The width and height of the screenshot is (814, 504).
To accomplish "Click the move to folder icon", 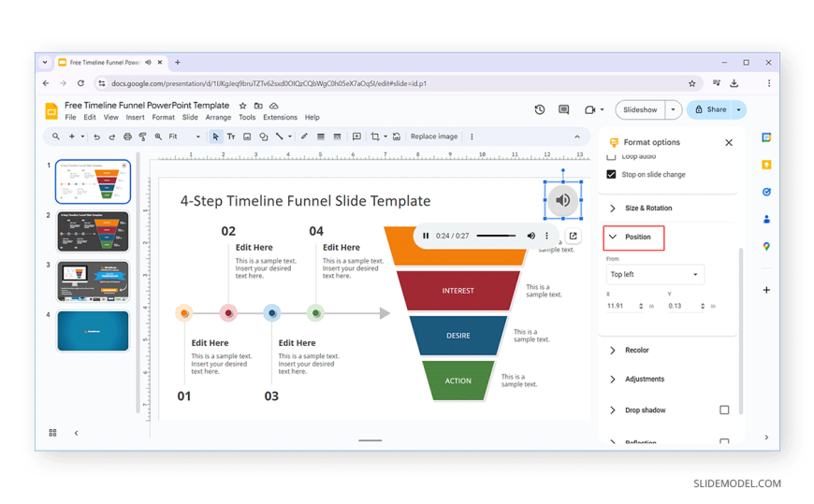I will [x=258, y=106].
